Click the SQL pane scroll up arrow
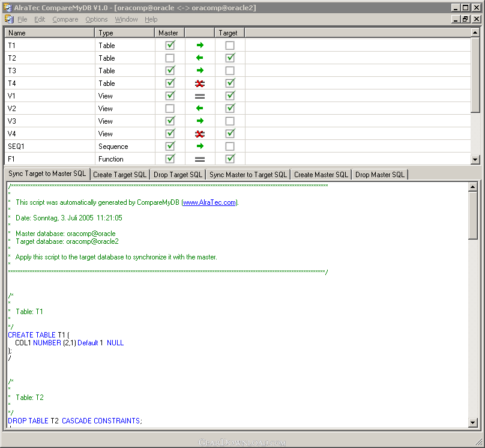This screenshot has height=448, width=485. 472,187
